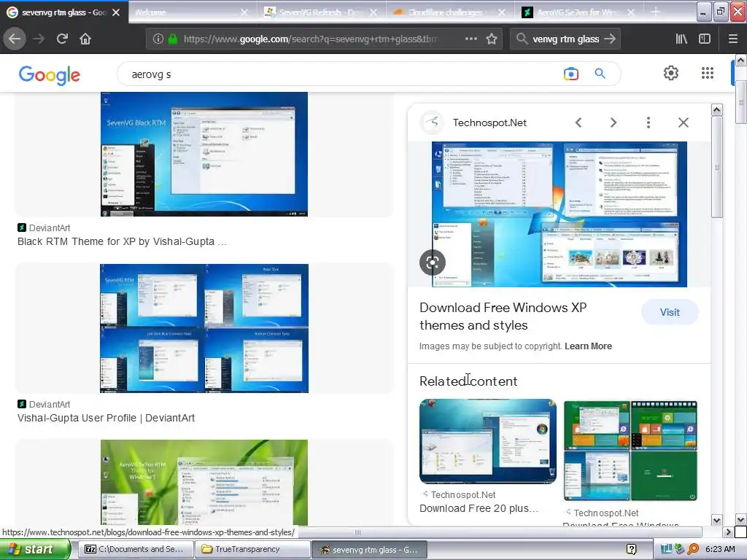Click the 6:23 AM system clock
747x560 pixels.
(720, 549)
